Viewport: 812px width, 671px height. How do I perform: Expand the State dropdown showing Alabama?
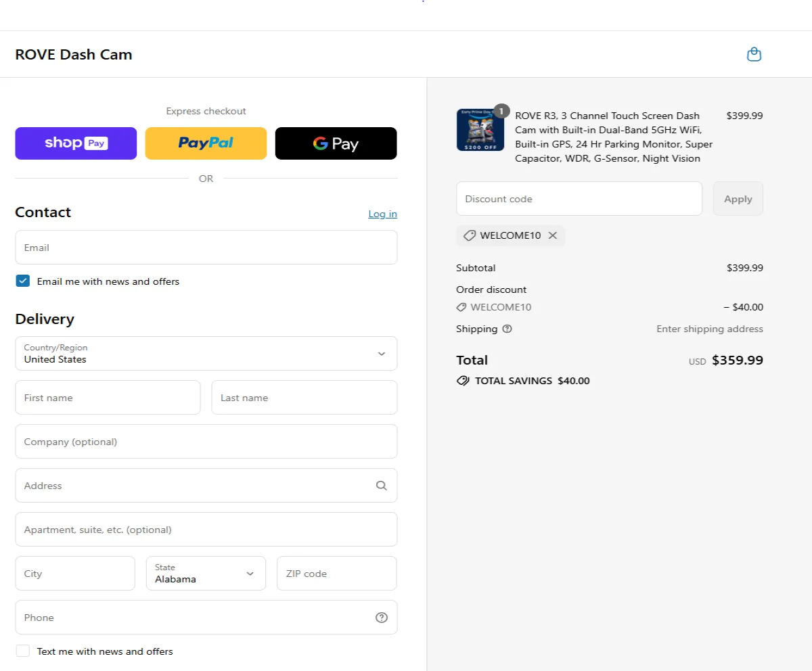206,574
